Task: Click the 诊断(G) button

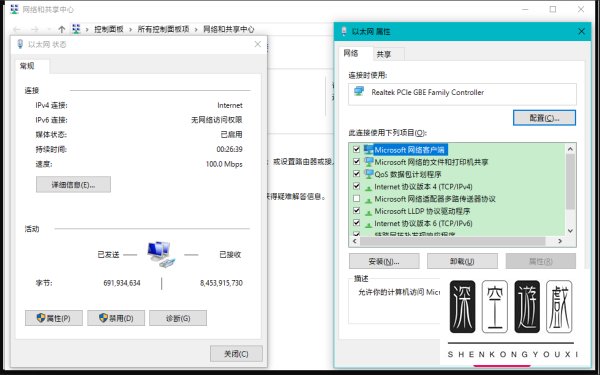Action: coord(178,318)
